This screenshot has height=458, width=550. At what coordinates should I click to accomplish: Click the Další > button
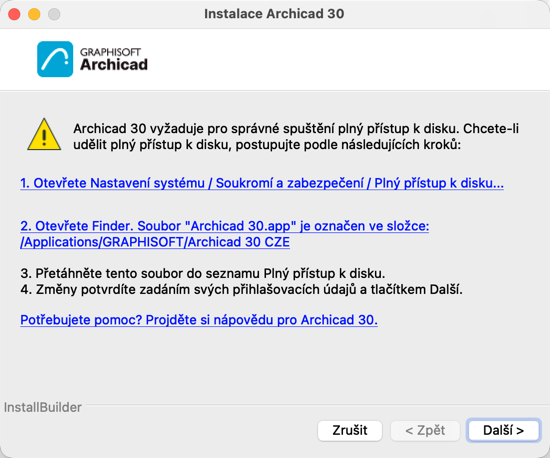(x=503, y=430)
